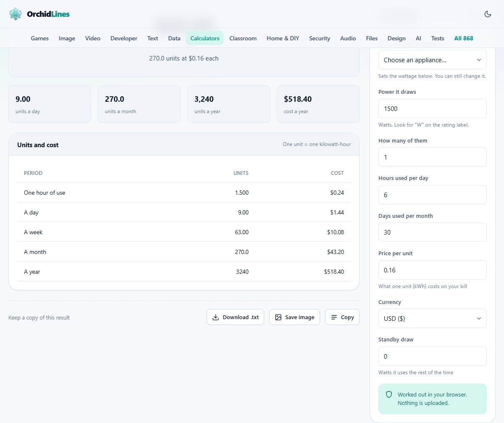Click the A month row label
This screenshot has height=423, width=504.
pos(35,252)
